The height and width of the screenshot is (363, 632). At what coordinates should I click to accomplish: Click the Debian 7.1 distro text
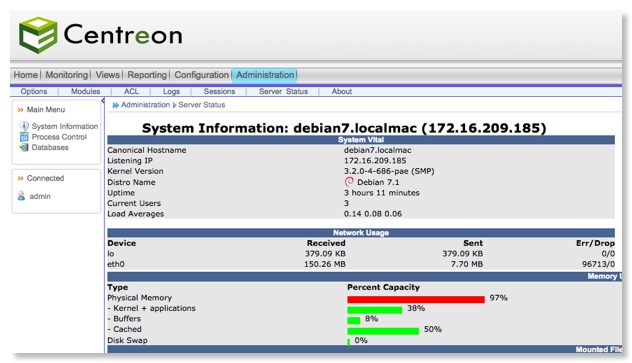378,182
